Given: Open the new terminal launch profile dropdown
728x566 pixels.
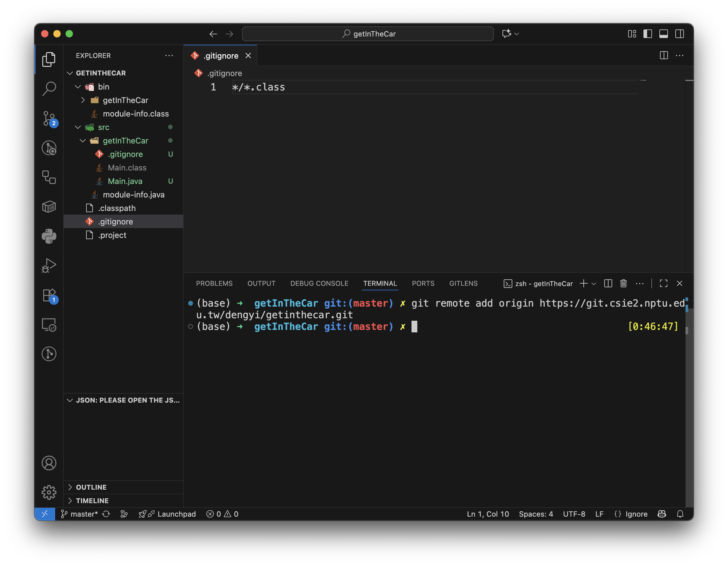Looking at the screenshot, I should pos(594,284).
